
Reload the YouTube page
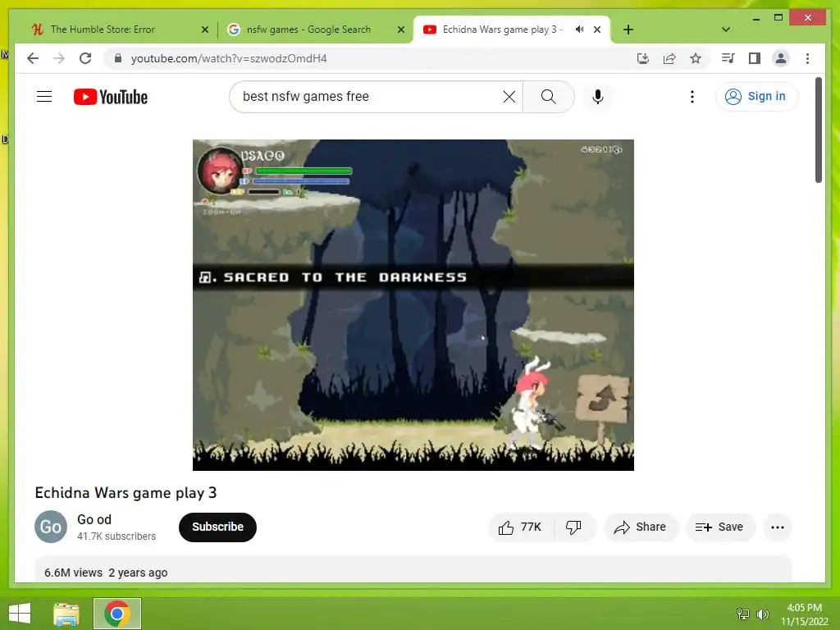click(85, 58)
